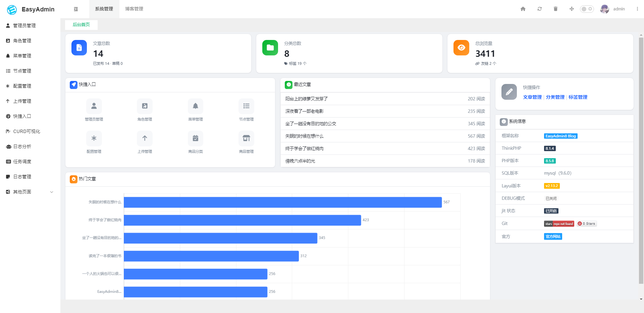Click the 312 bar in 热门文章 chart
This screenshot has width=644, height=313.
[211, 256]
